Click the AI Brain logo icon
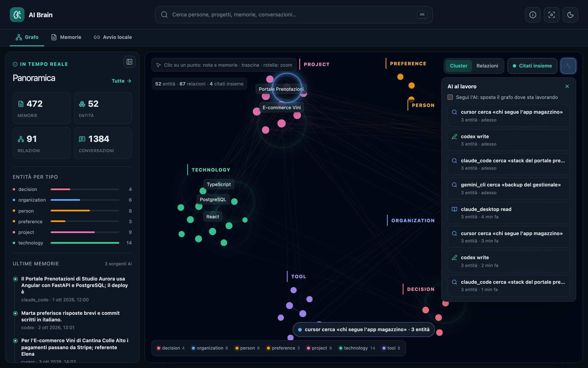The height and width of the screenshot is (368, 588). [17, 15]
